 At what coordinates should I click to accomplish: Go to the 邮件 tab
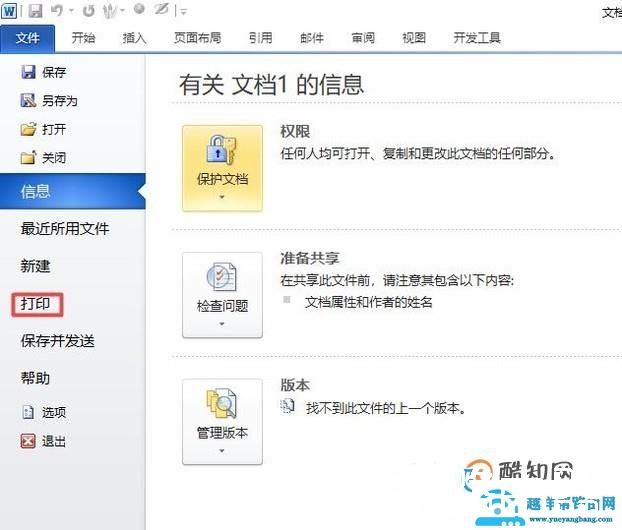coord(312,38)
